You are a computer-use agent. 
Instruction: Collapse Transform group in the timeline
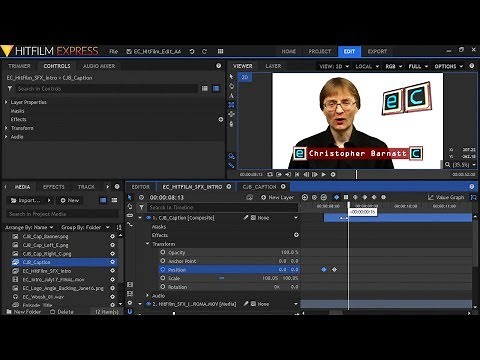coord(147,244)
